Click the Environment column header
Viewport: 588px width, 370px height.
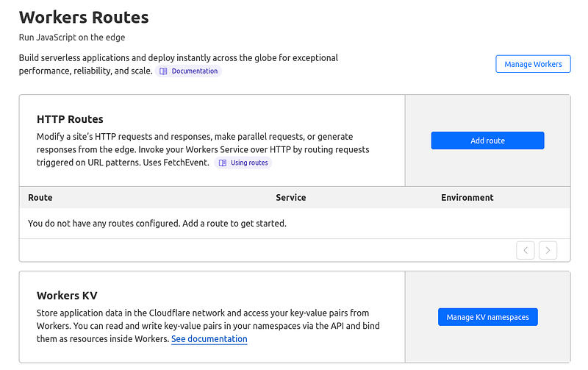coord(467,197)
